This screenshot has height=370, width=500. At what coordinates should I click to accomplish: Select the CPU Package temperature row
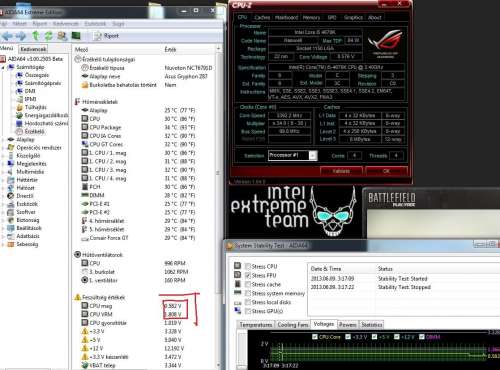[x=143, y=127]
